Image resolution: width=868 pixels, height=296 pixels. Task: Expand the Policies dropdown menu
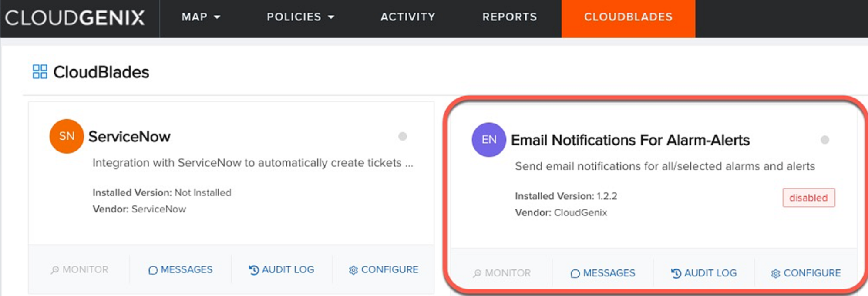point(300,17)
